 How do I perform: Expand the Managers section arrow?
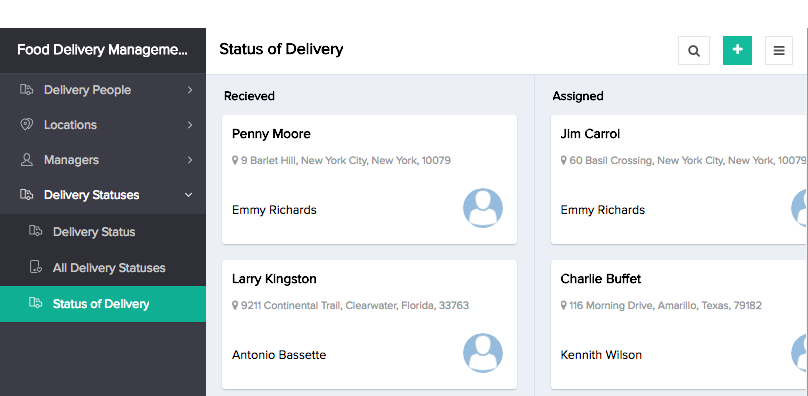(190, 160)
